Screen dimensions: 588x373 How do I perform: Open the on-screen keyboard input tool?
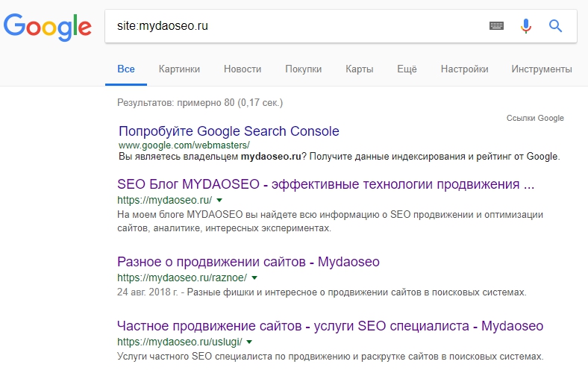point(496,26)
